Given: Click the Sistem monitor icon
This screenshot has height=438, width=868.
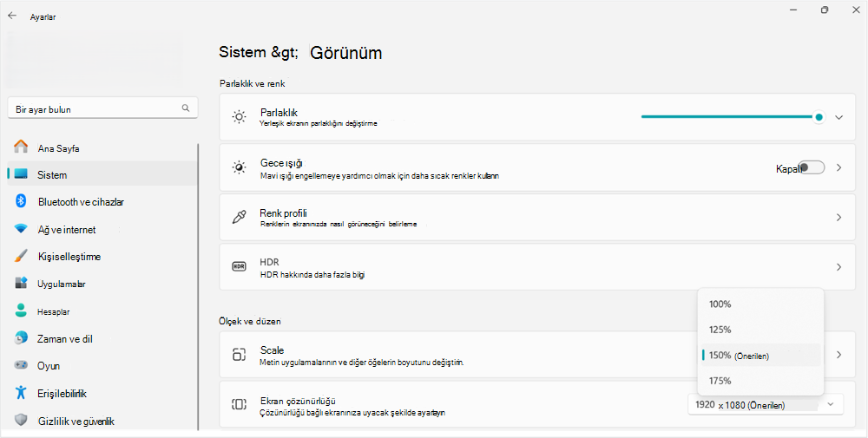Looking at the screenshot, I should click(21, 174).
